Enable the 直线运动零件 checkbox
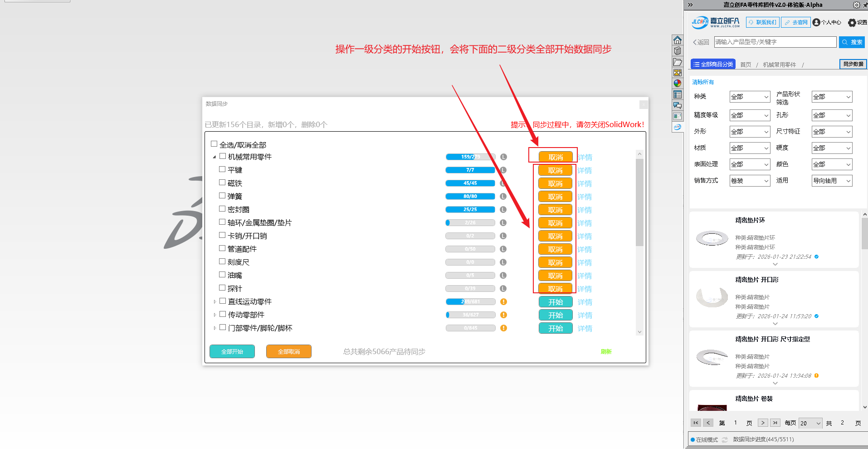The height and width of the screenshot is (449, 868). [223, 301]
